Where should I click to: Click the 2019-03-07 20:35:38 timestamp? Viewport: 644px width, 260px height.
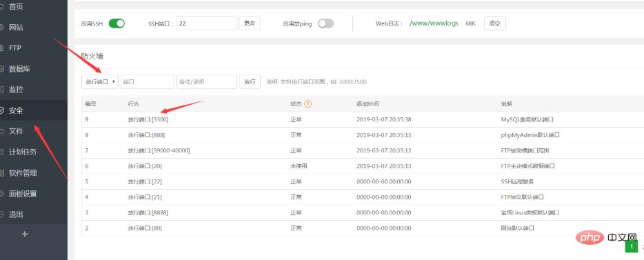coord(384,119)
